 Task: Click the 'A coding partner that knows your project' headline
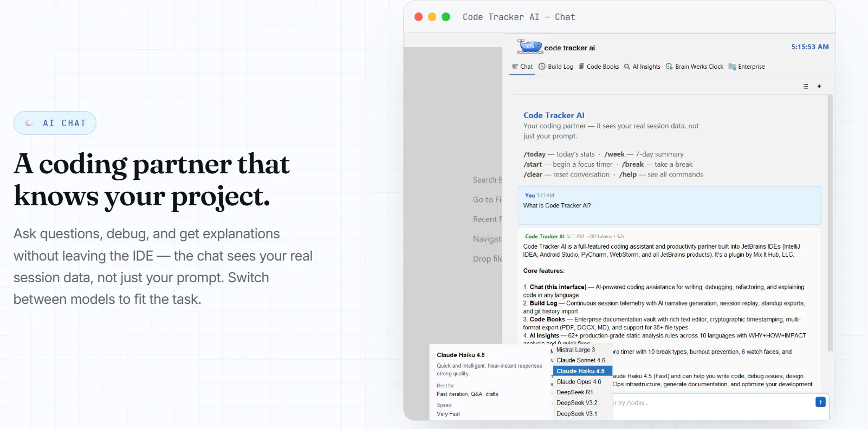(x=152, y=180)
